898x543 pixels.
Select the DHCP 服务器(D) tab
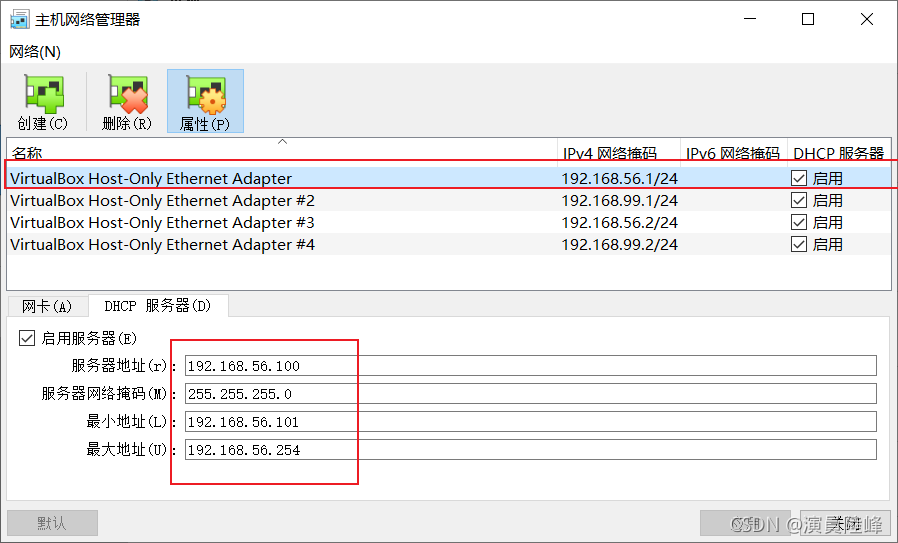[158, 305]
